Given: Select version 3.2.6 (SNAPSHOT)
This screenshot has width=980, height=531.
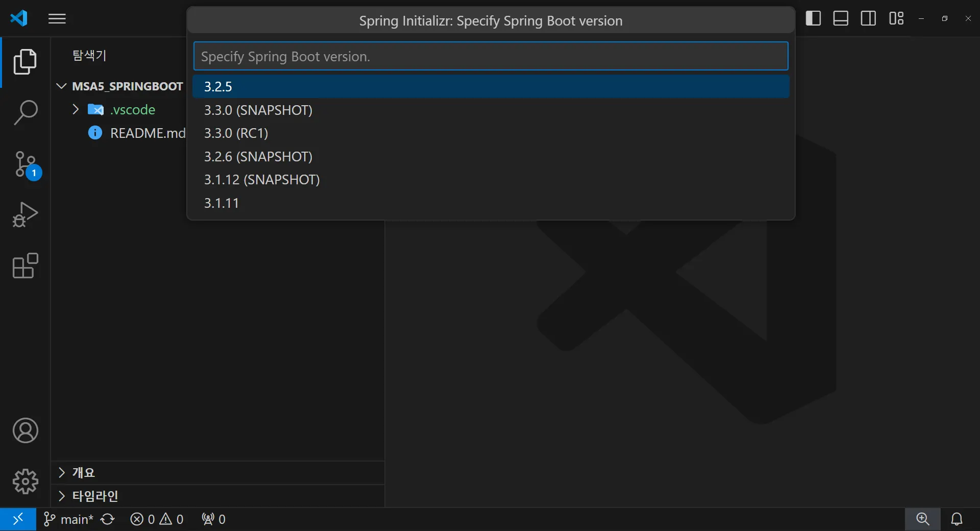Looking at the screenshot, I should pyautogui.click(x=491, y=157).
